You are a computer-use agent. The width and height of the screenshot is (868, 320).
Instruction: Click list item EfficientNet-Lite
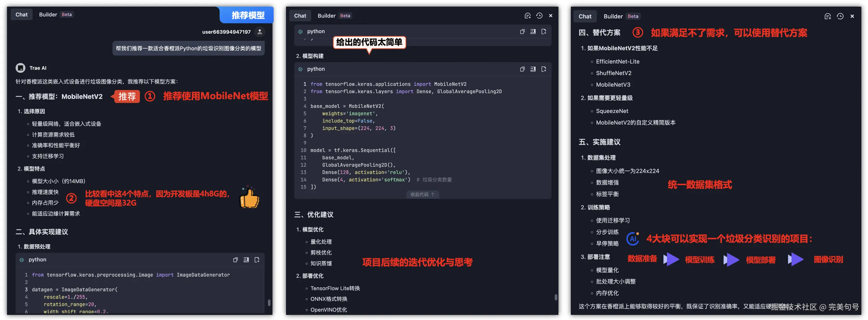point(618,61)
